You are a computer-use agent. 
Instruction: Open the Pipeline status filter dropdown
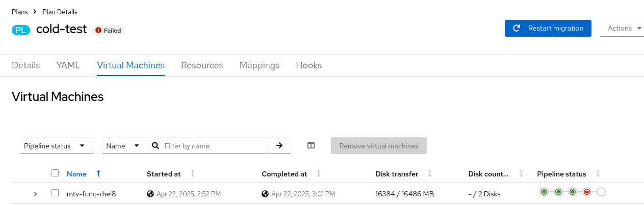[57, 146]
